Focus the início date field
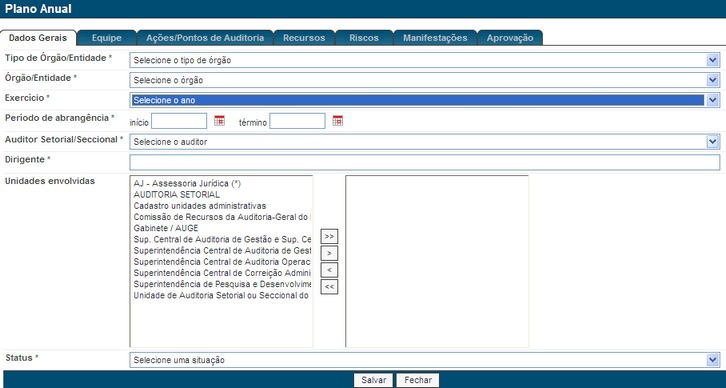 179,121
